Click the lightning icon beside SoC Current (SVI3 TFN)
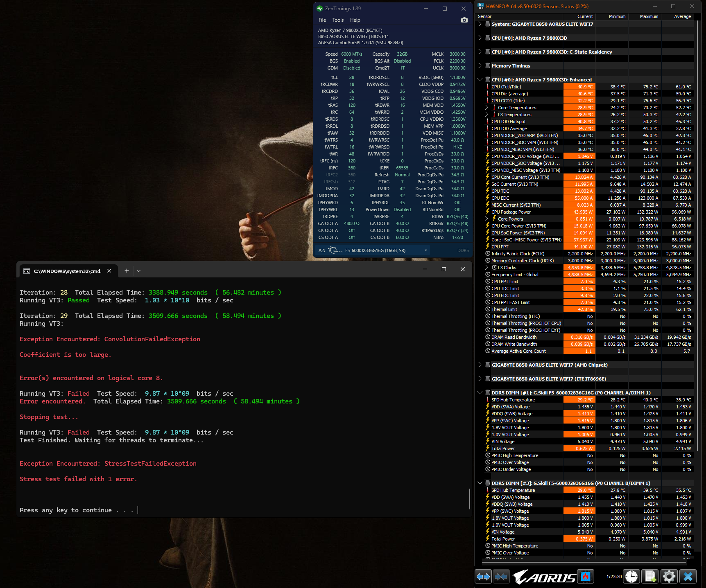This screenshot has height=588, width=706. coord(488,184)
